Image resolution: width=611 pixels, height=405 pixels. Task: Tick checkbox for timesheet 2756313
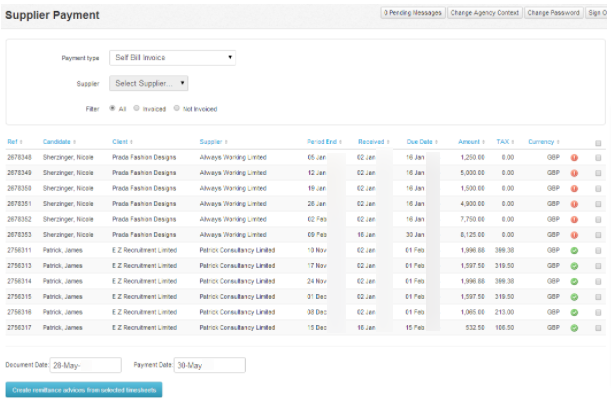pyautogui.click(x=598, y=266)
